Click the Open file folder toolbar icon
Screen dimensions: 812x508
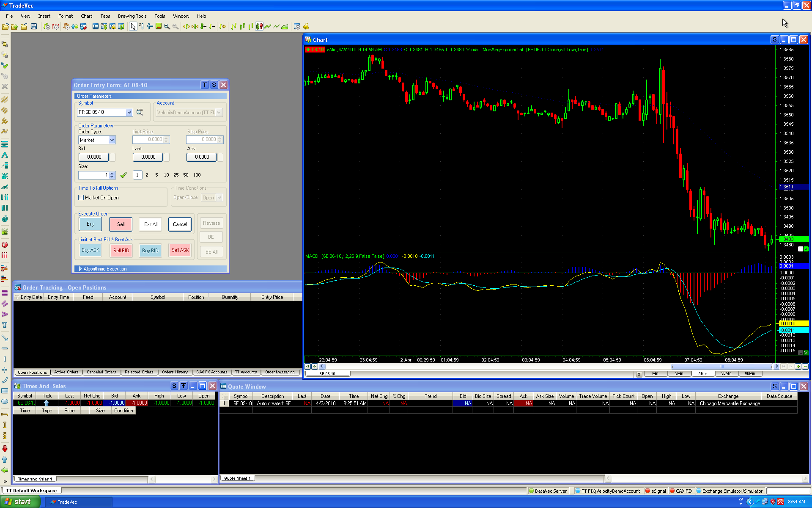point(5,27)
